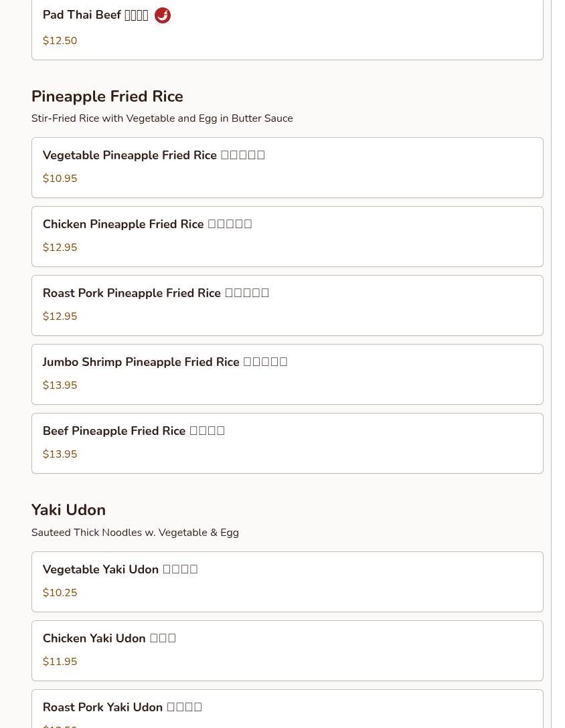Click the $13.95 price under Beef Pineapple Fried Rice
The image size is (565, 728).
tap(60, 454)
